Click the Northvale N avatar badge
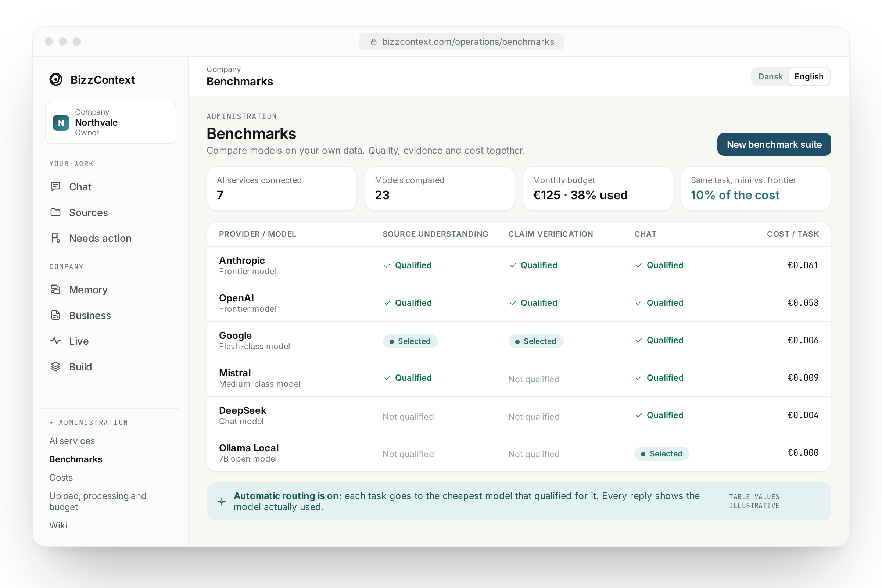The height and width of the screenshot is (588, 882). point(61,123)
